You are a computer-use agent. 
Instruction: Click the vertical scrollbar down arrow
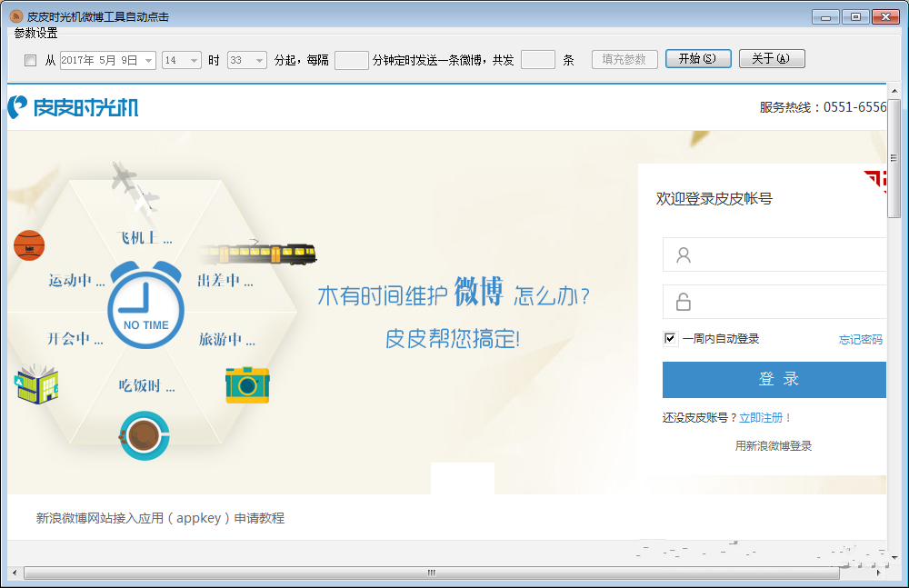[x=894, y=557]
